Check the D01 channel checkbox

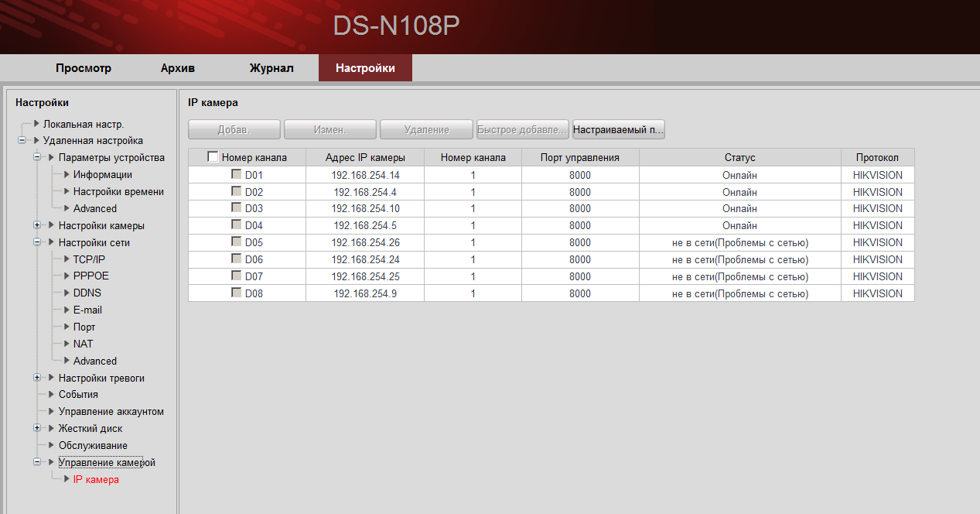(236, 175)
